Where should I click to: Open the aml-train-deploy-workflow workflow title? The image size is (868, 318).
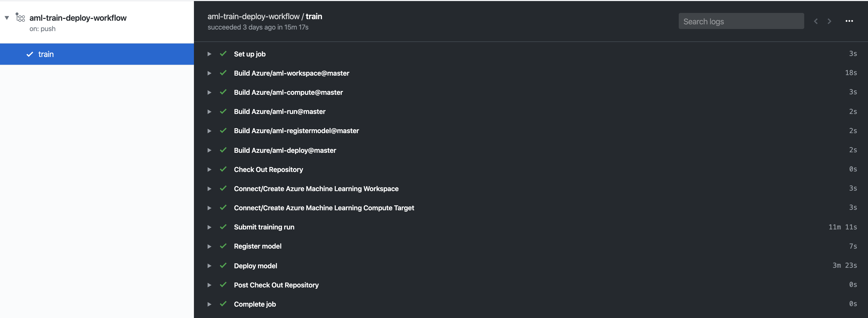pyautogui.click(x=78, y=18)
